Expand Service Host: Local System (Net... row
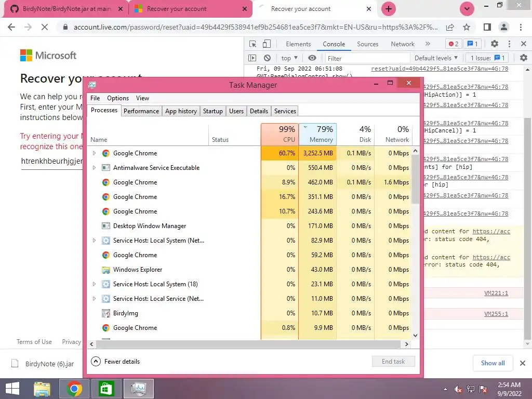Viewport: 532px width, 399px height. [95, 241]
